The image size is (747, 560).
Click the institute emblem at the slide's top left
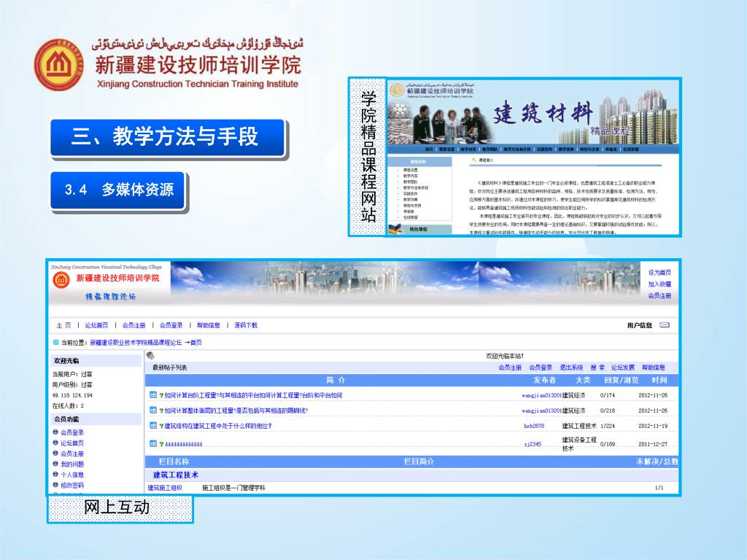click(x=59, y=65)
